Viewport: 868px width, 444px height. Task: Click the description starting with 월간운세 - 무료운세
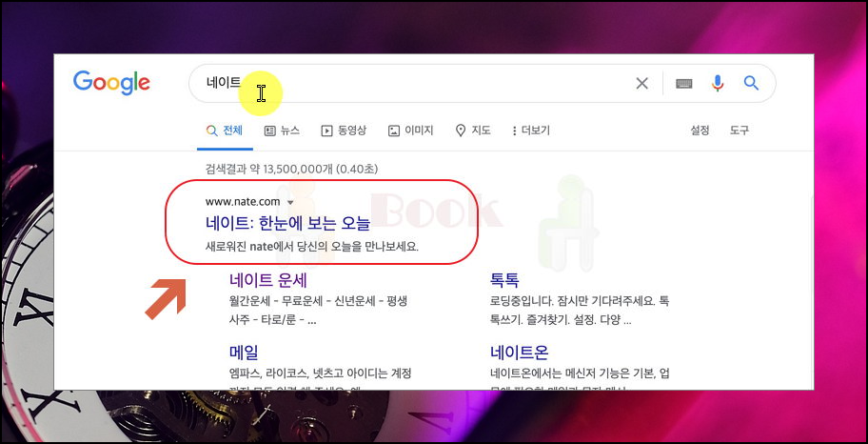click(x=318, y=311)
